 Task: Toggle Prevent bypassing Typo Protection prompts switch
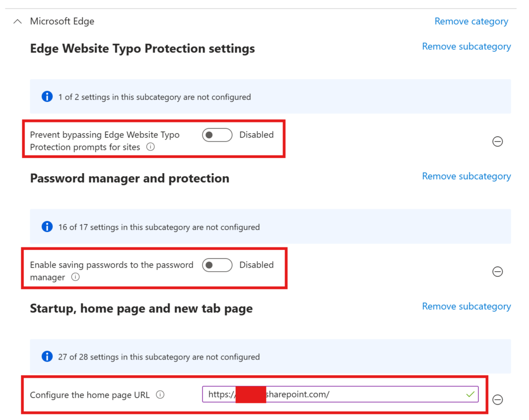tap(217, 135)
